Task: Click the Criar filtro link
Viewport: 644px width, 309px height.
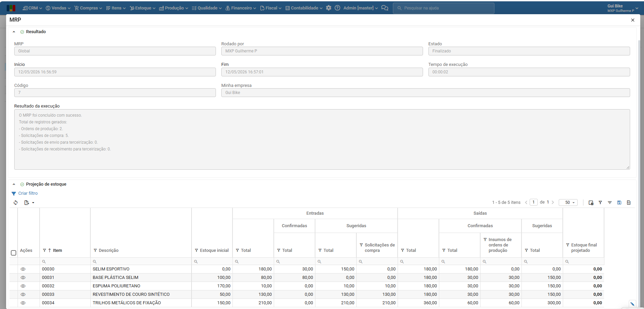Action: 28,193
